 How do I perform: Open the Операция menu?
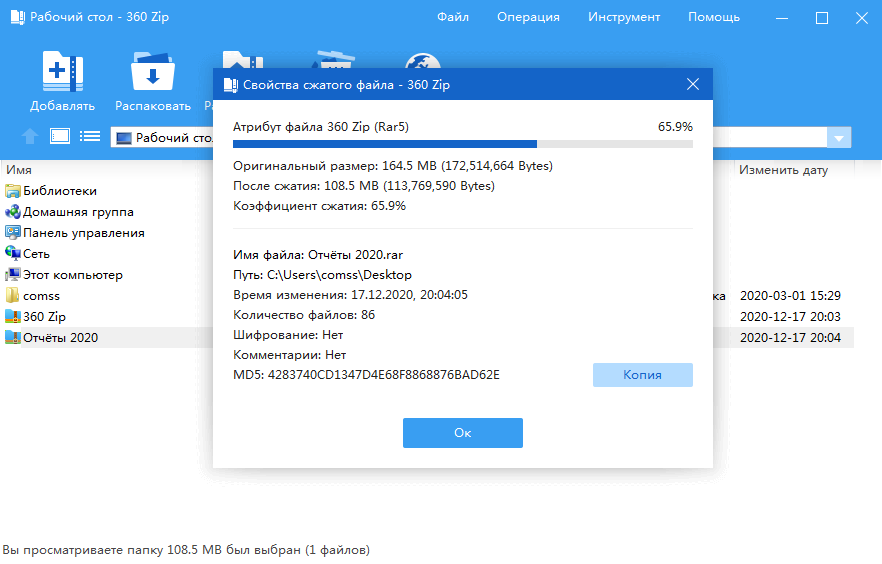tap(528, 17)
